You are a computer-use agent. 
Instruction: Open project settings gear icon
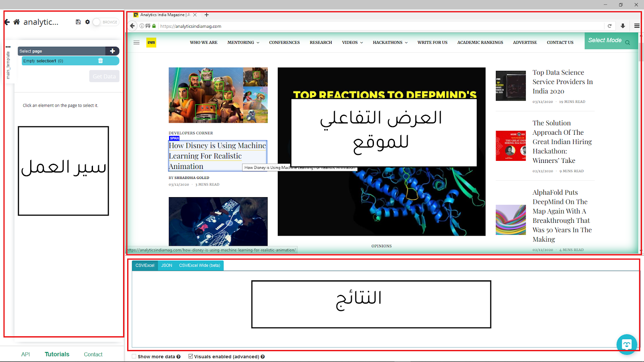(x=87, y=22)
